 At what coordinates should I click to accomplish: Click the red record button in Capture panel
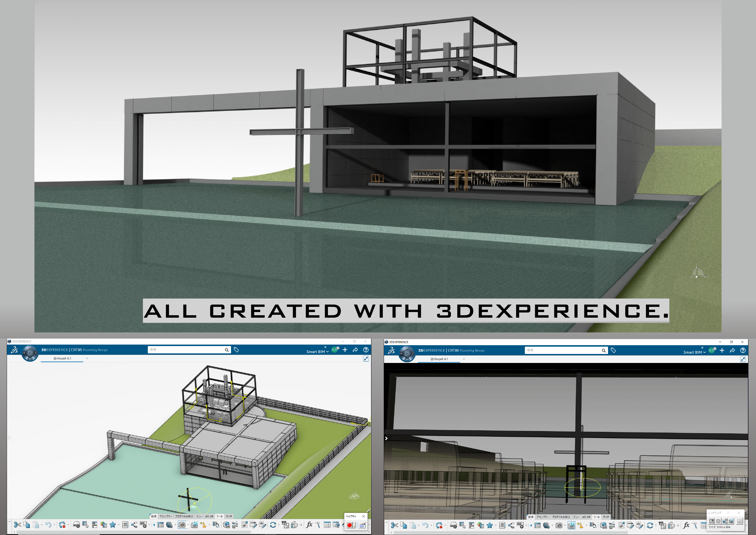(x=350, y=525)
